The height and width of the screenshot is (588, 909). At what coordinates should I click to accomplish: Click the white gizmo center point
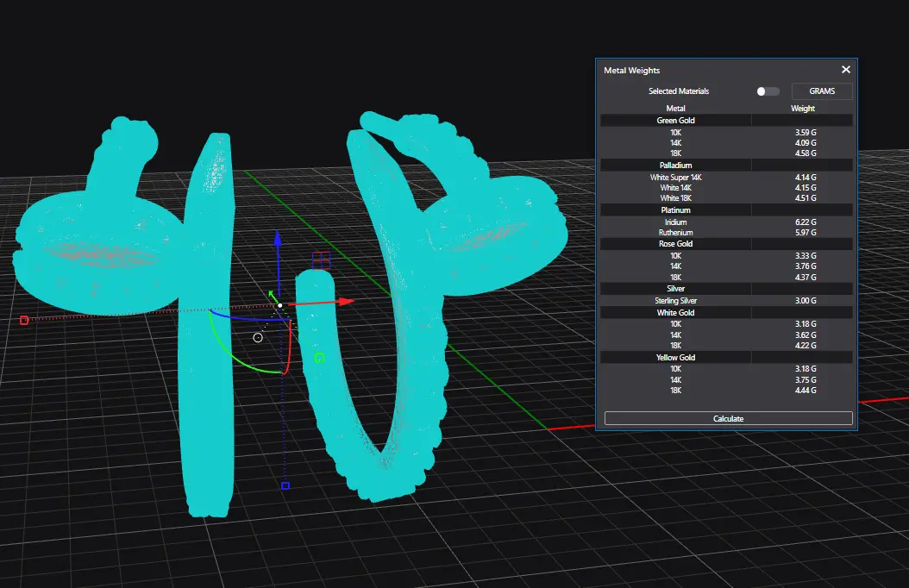coord(279,305)
